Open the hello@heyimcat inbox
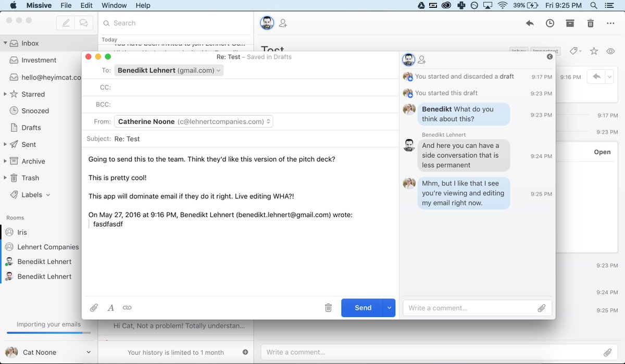This screenshot has width=625, height=364. pos(52,77)
